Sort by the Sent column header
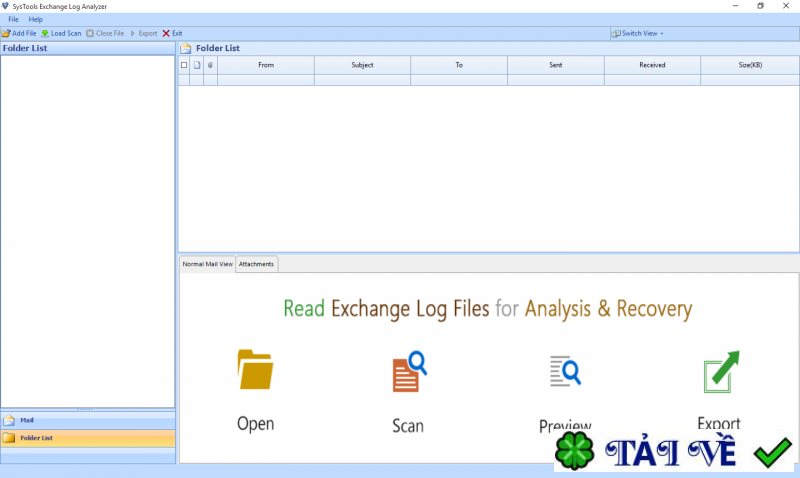The image size is (800, 478). (556, 65)
